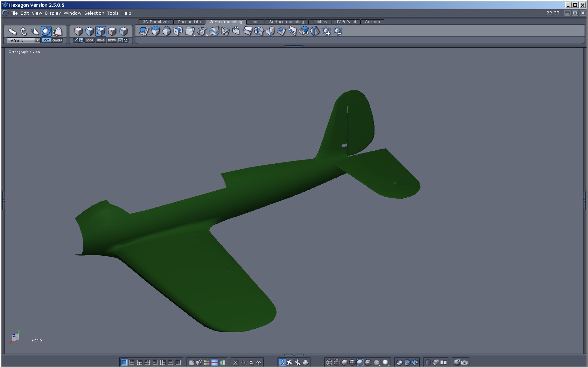Select the Vertex modeling tab
Image resolution: width=588 pixels, height=368 pixels.
point(226,22)
